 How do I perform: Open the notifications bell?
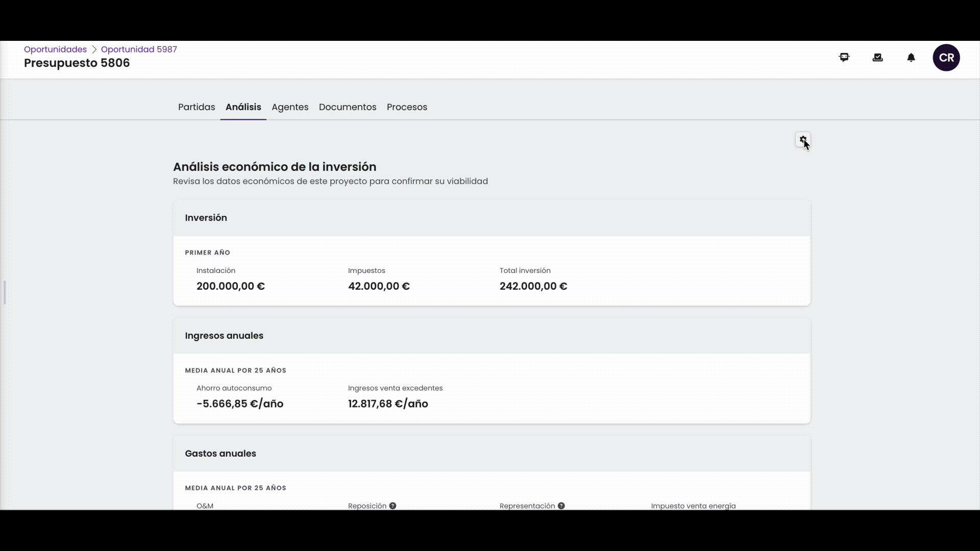point(911,57)
